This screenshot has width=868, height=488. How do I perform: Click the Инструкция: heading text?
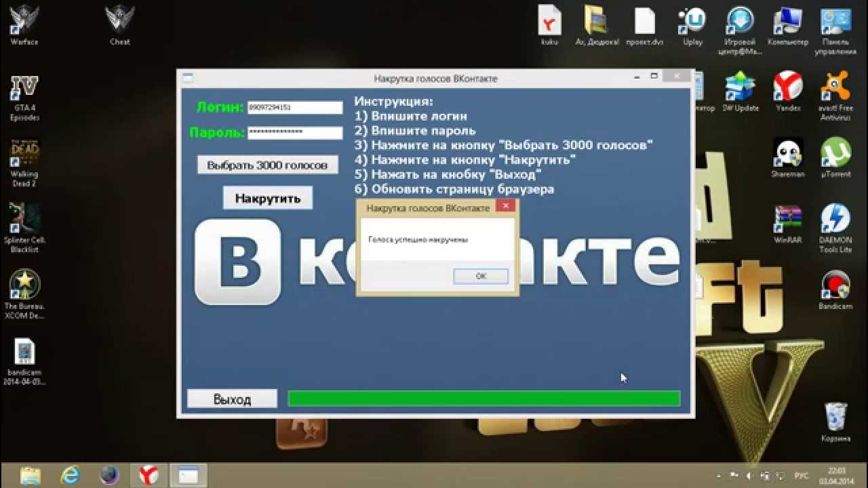click(393, 102)
